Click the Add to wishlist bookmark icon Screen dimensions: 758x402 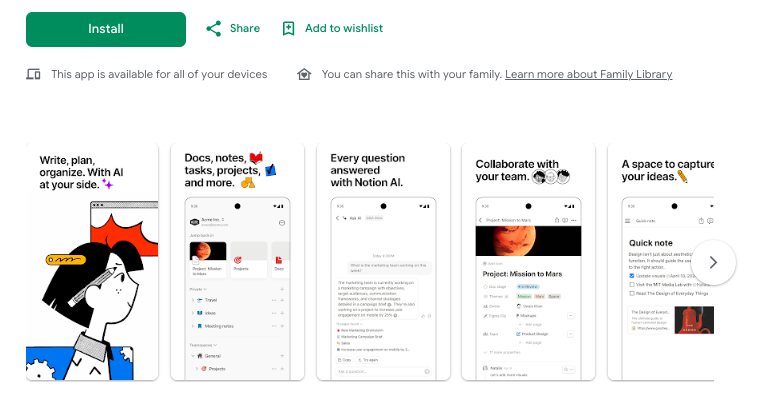(289, 29)
